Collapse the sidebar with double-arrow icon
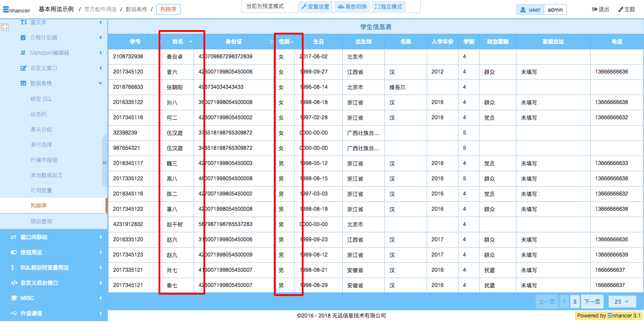Image resolution: width=644 pixels, height=322 pixels. (105, 163)
